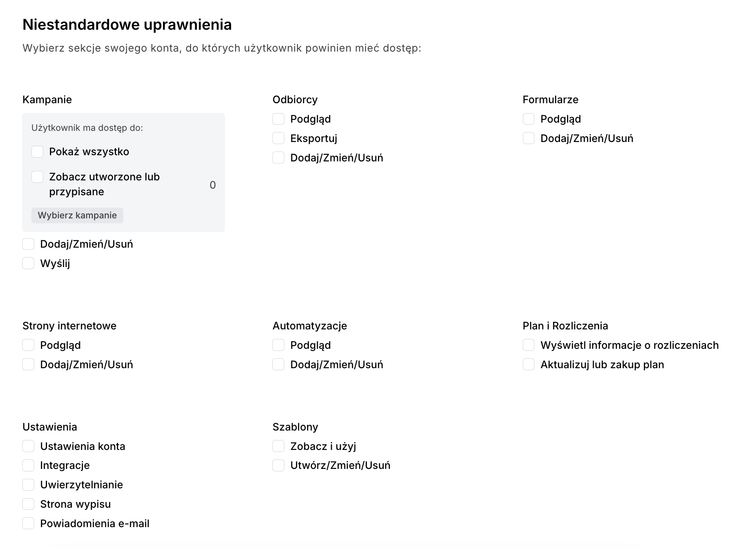
Task: Enable Podgląd for Formularze
Action: 529,119
